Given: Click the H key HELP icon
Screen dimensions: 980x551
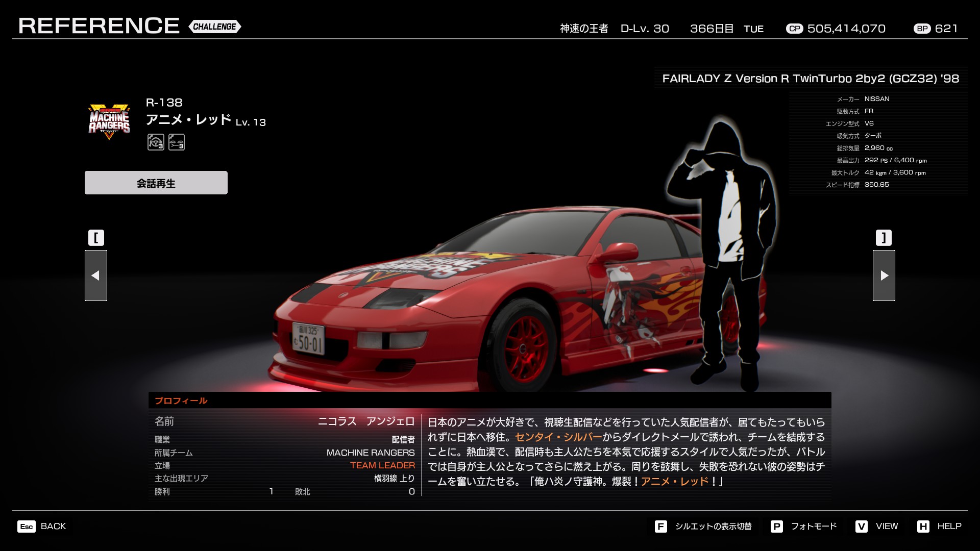Looking at the screenshot, I should click(923, 527).
